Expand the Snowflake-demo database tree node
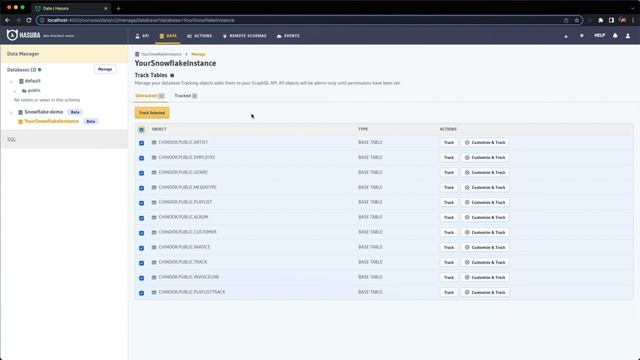Screen dimensions: 640x360 [x=11, y=113]
